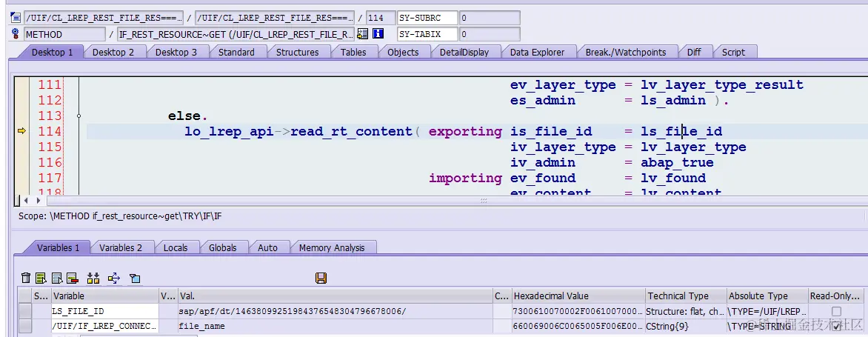Click the list icon with the red bar
The image size is (868, 337).
point(72,278)
